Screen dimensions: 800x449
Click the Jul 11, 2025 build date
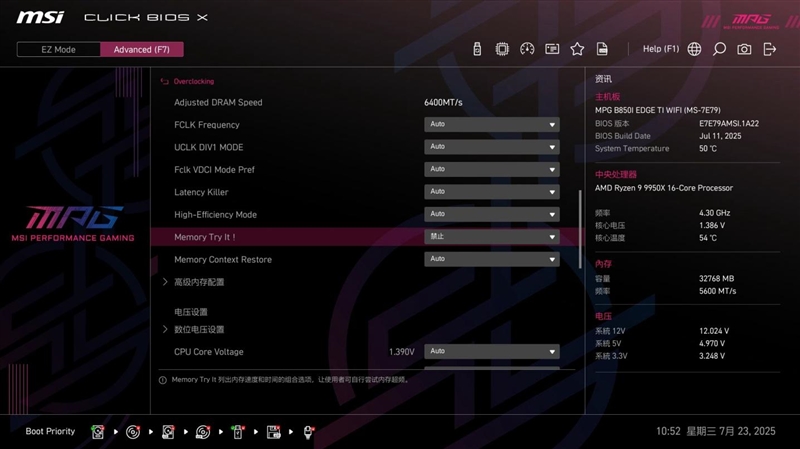coord(720,136)
